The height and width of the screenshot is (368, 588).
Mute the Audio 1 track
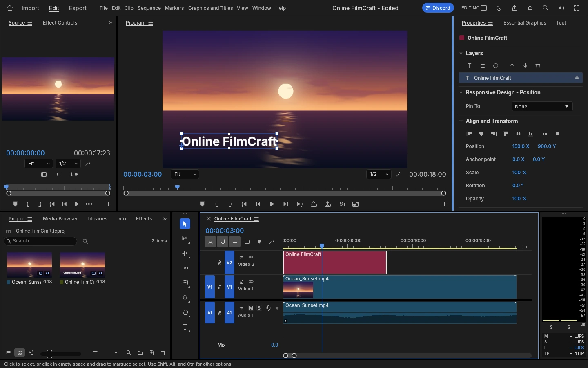(251, 308)
